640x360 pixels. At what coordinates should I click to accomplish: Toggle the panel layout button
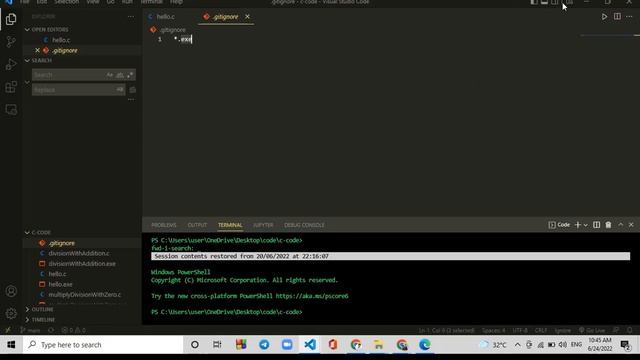(544, 2)
